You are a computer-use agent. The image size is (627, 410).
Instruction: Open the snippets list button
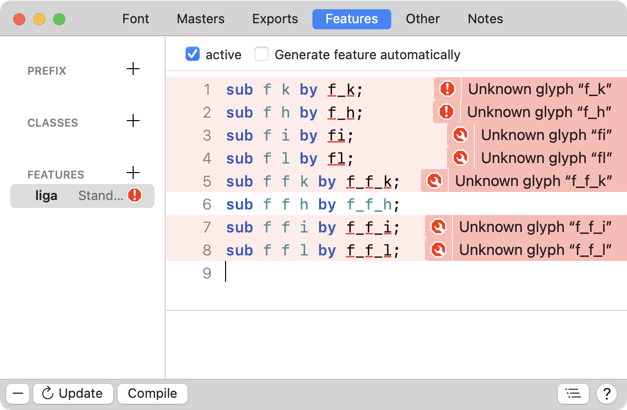click(572, 394)
